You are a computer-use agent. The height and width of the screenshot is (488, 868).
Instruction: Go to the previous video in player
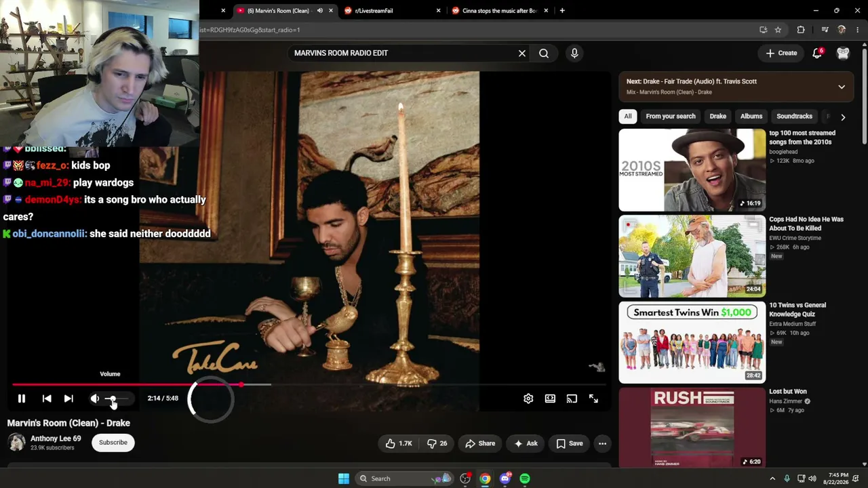47,399
